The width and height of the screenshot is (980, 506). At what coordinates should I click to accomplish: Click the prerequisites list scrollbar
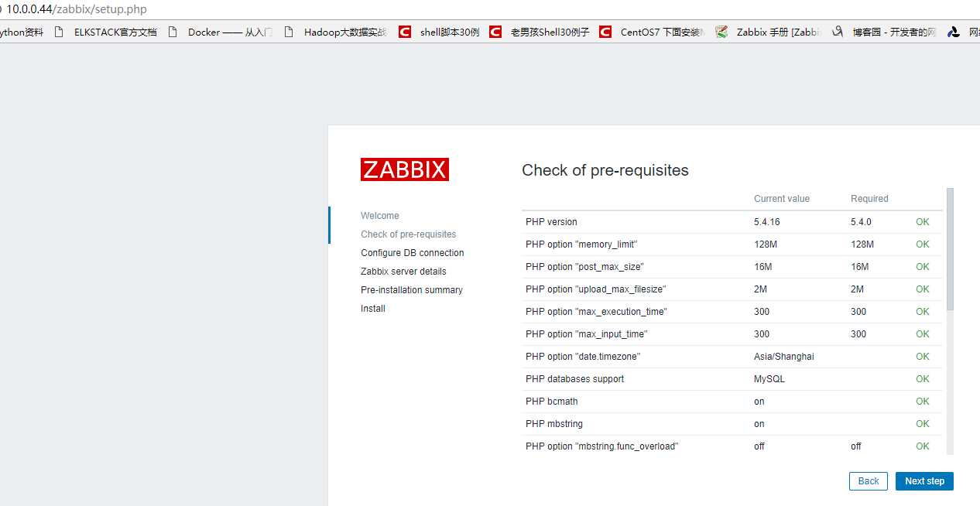tap(951, 248)
